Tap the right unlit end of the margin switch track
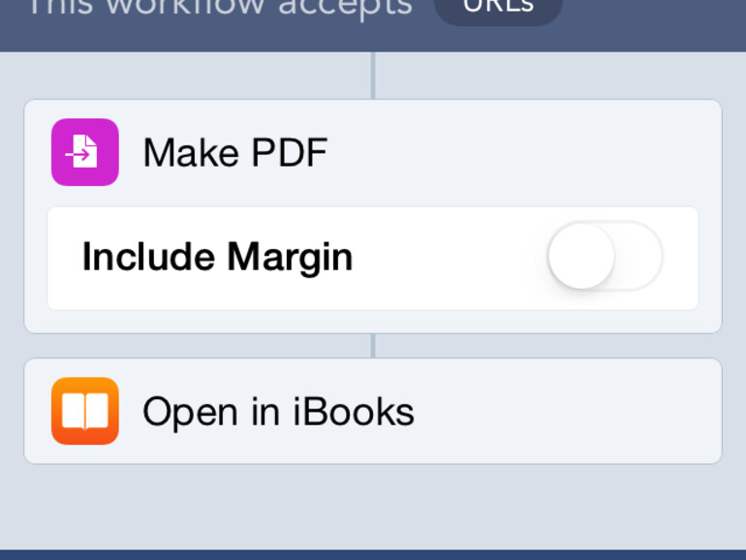 (641, 257)
